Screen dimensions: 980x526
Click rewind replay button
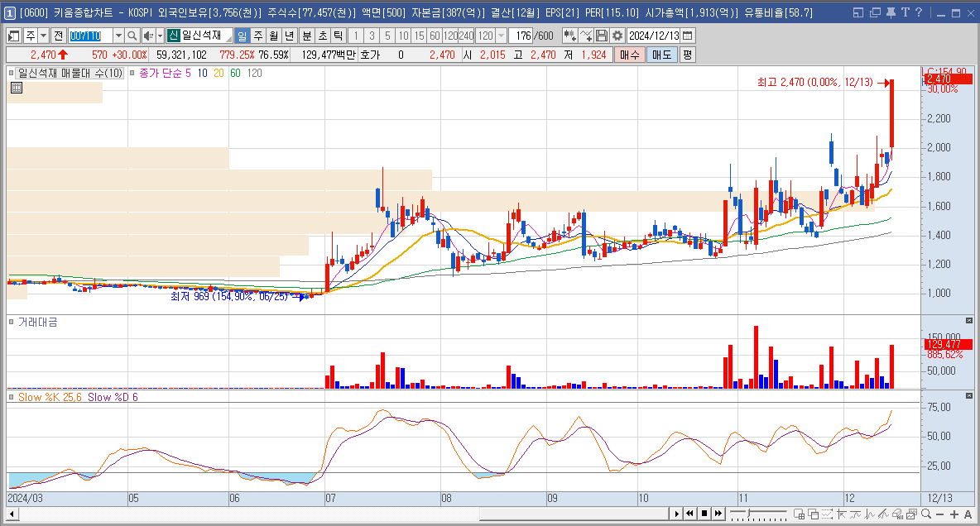pyautogui.click(x=690, y=514)
